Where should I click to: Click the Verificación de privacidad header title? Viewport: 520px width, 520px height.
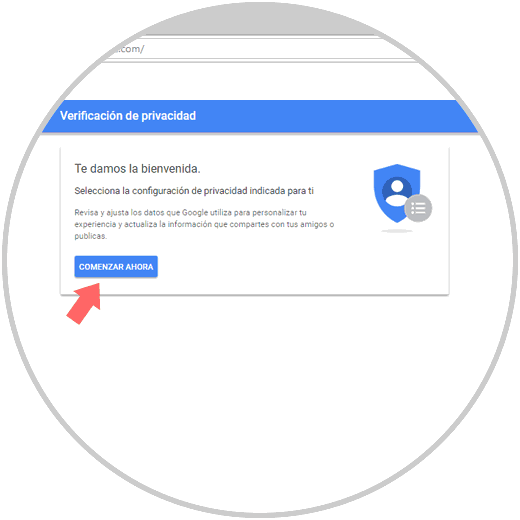(x=128, y=116)
